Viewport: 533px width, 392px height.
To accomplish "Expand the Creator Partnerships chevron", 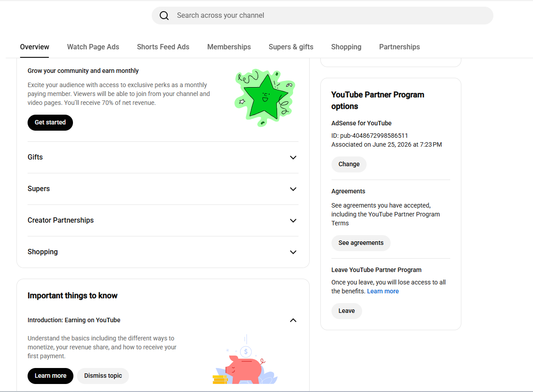I will click(x=293, y=220).
